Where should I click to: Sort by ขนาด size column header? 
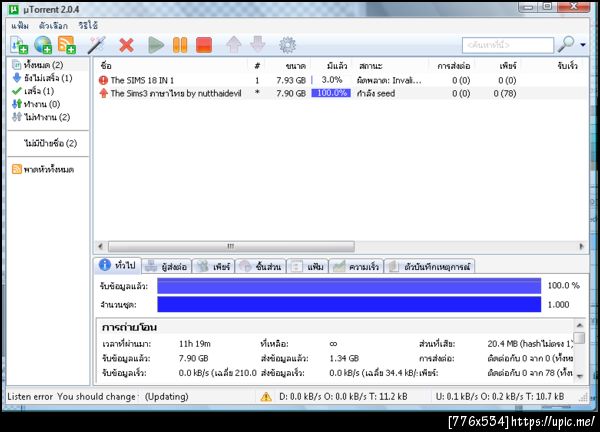(295, 66)
